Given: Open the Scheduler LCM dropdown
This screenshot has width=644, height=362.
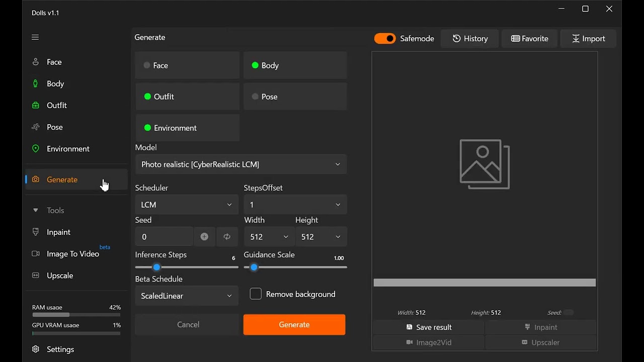Looking at the screenshot, I should pos(187,205).
